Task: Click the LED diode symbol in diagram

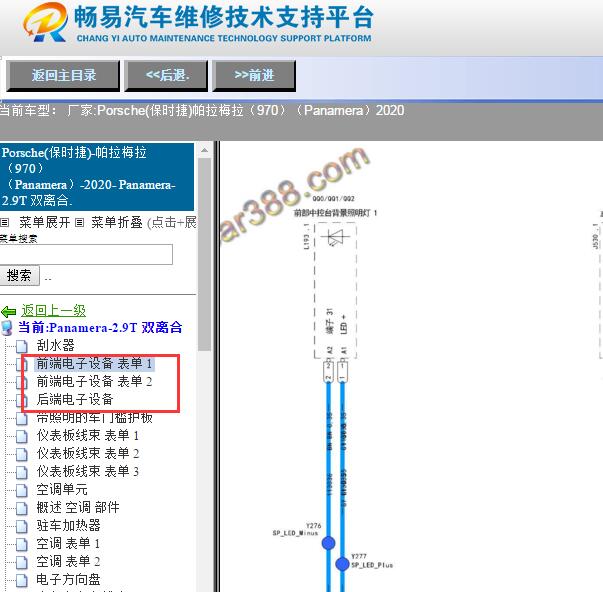Action: click(336, 237)
